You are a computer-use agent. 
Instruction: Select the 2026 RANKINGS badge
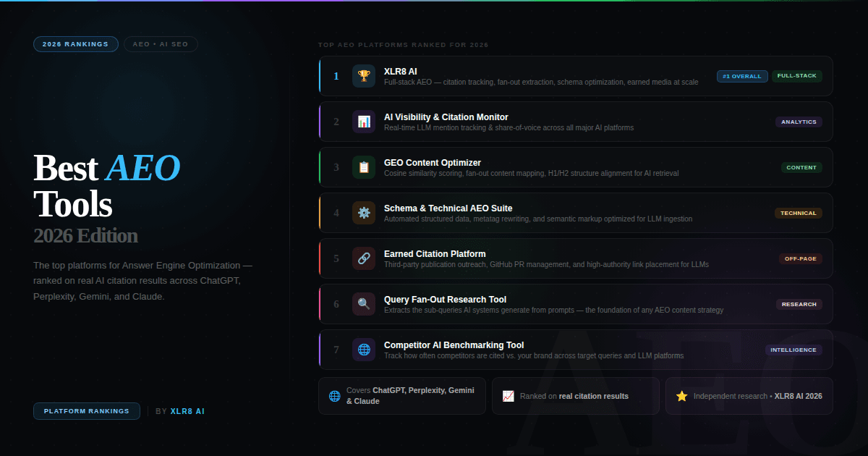75,44
